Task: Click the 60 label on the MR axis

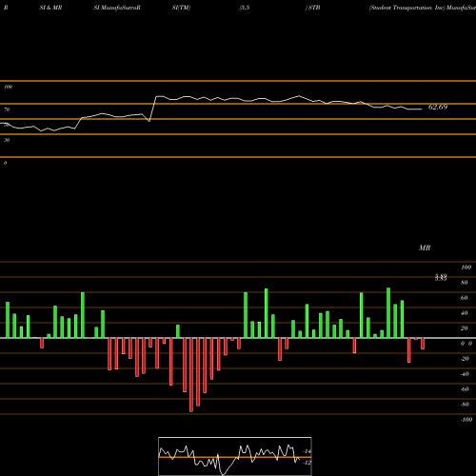Action: click(465, 298)
